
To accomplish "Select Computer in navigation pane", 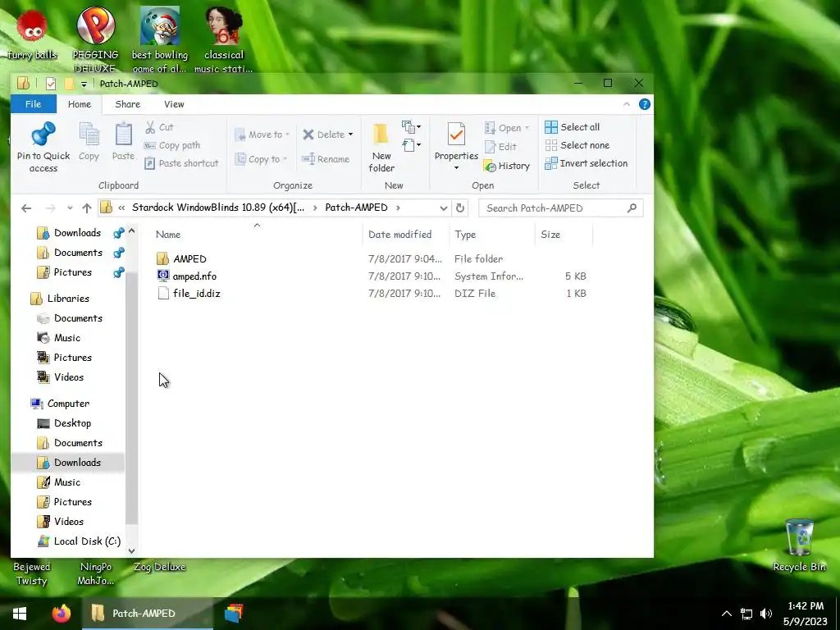I will 68,404.
